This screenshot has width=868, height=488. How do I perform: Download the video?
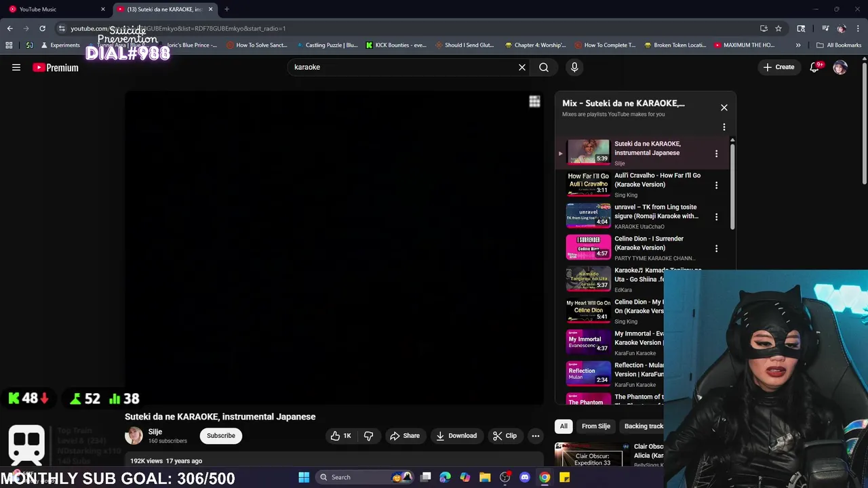[456, 436]
